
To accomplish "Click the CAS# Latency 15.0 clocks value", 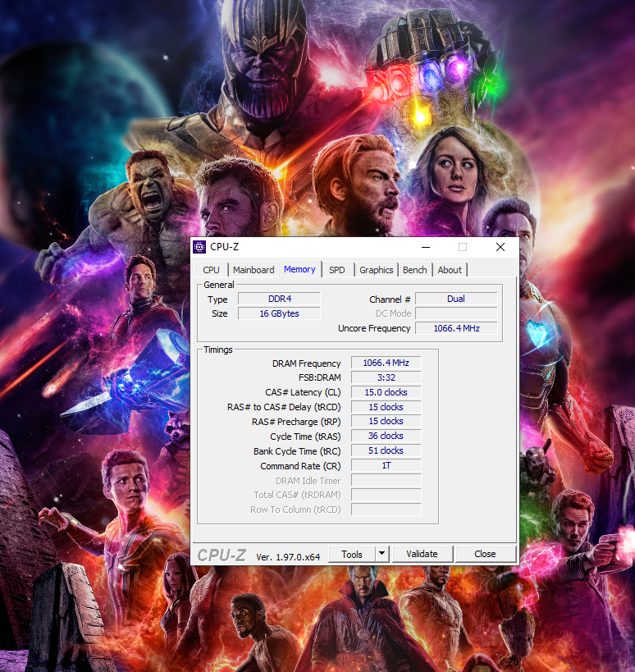I will (x=386, y=392).
